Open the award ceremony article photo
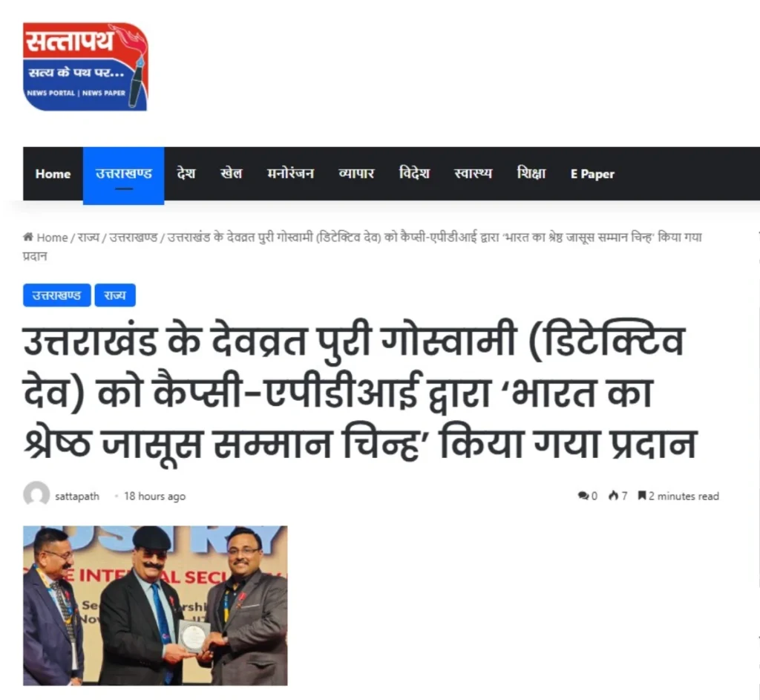This screenshot has height=700, width=760. 155,606
